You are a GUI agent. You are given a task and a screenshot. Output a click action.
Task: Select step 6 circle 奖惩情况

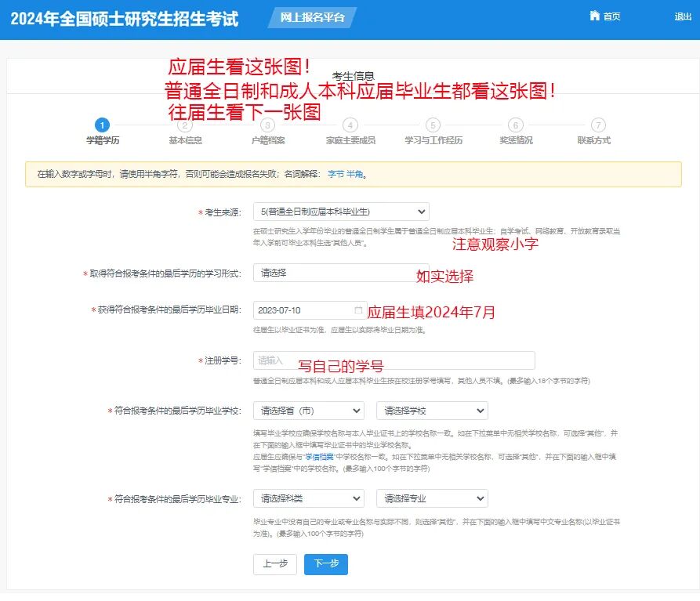point(515,125)
